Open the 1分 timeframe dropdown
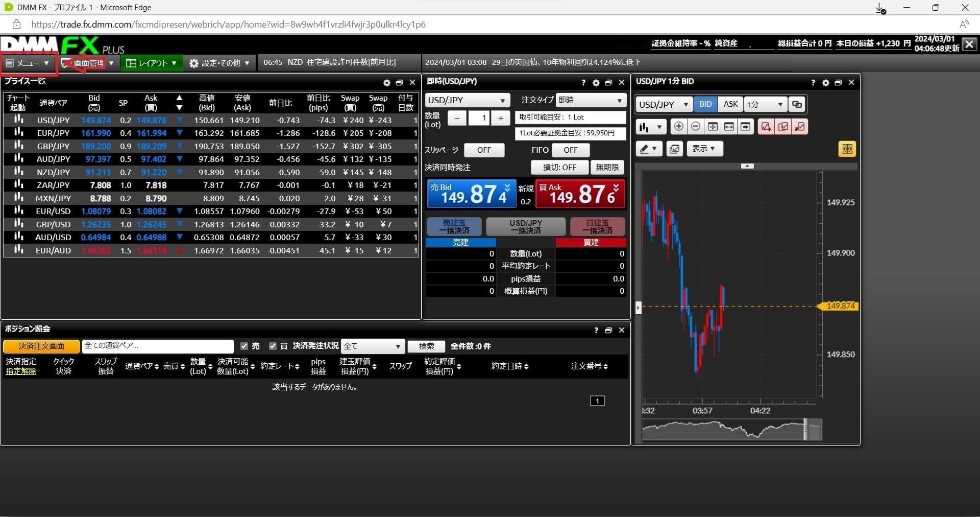980x517 pixels. [765, 105]
